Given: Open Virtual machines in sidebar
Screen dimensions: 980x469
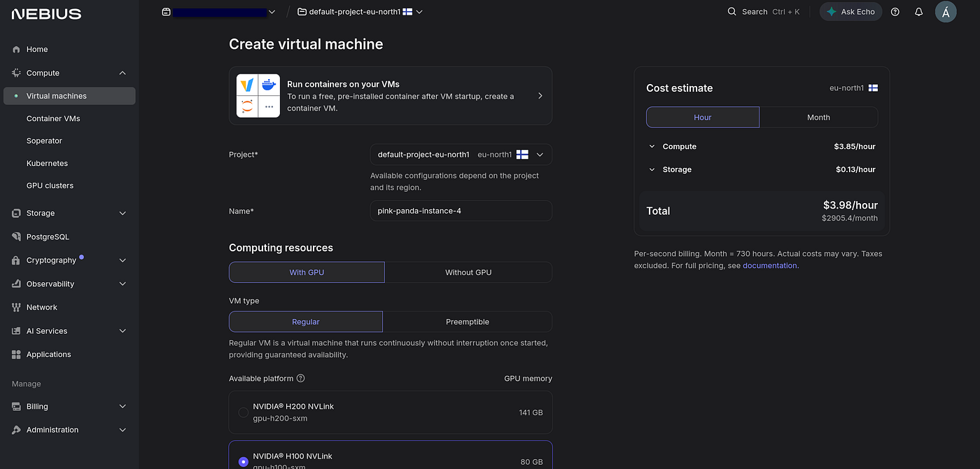Looking at the screenshot, I should click(69, 96).
